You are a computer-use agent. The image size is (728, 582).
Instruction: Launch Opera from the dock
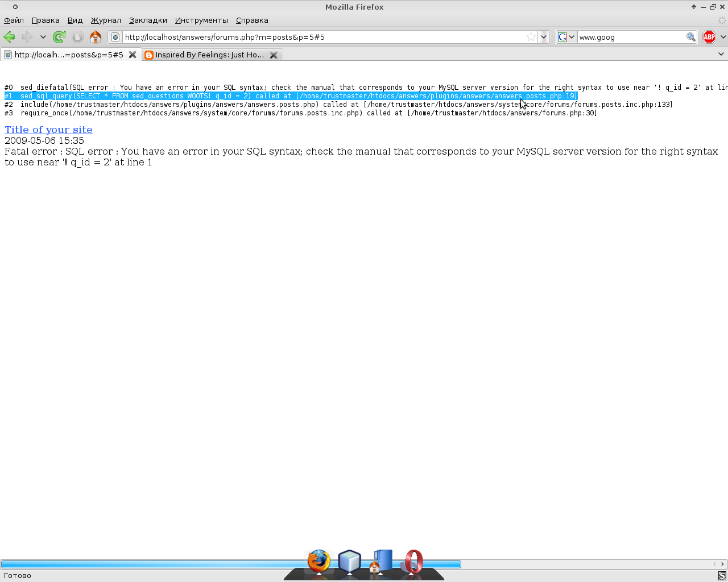point(413,562)
